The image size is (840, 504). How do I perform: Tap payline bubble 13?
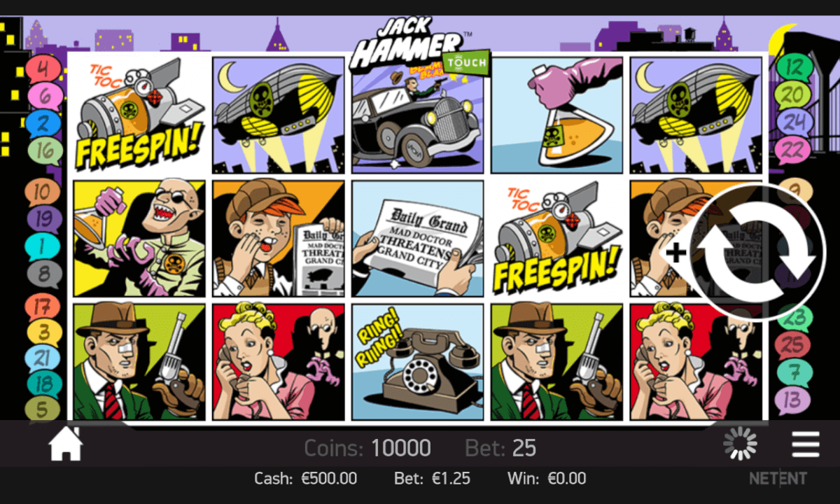[x=793, y=400]
